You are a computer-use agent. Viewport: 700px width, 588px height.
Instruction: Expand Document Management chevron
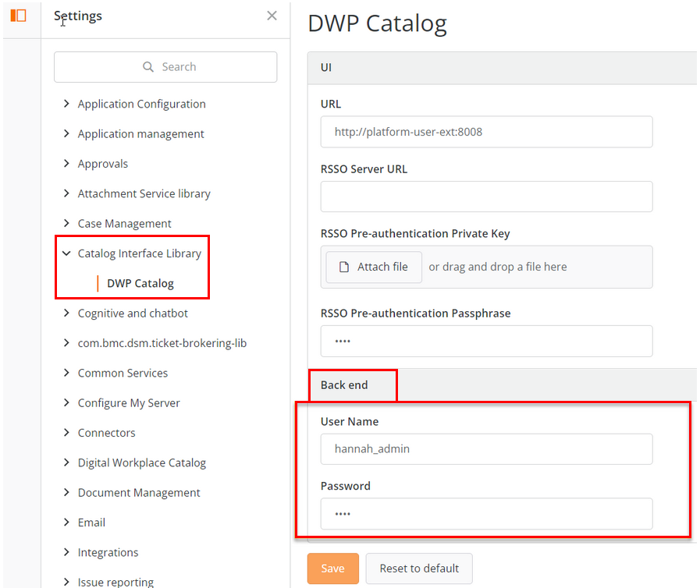(x=66, y=493)
